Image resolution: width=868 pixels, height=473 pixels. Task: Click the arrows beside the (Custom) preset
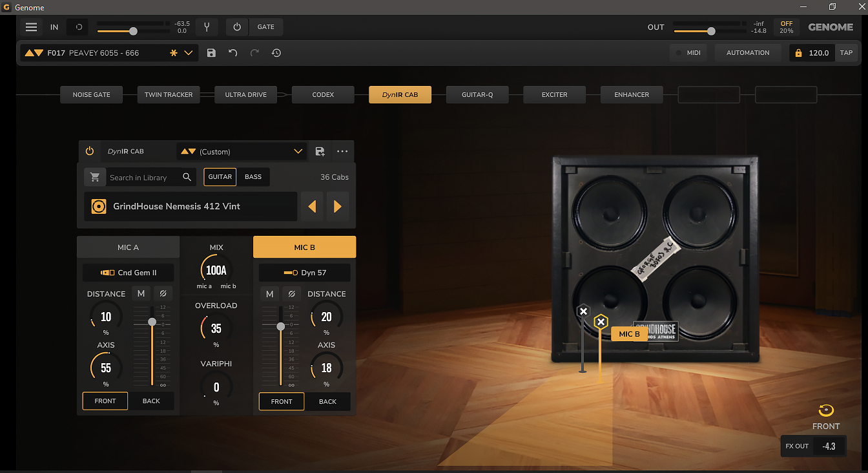tap(188, 151)
